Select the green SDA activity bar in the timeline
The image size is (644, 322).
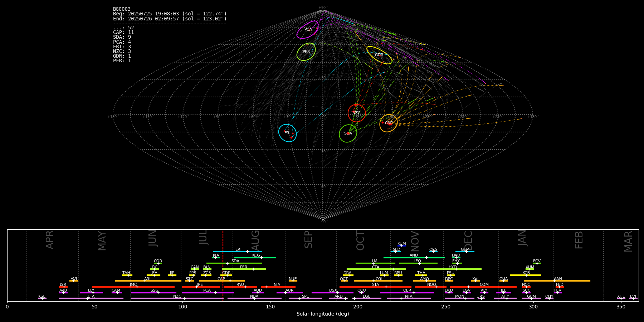pos(234,263)
